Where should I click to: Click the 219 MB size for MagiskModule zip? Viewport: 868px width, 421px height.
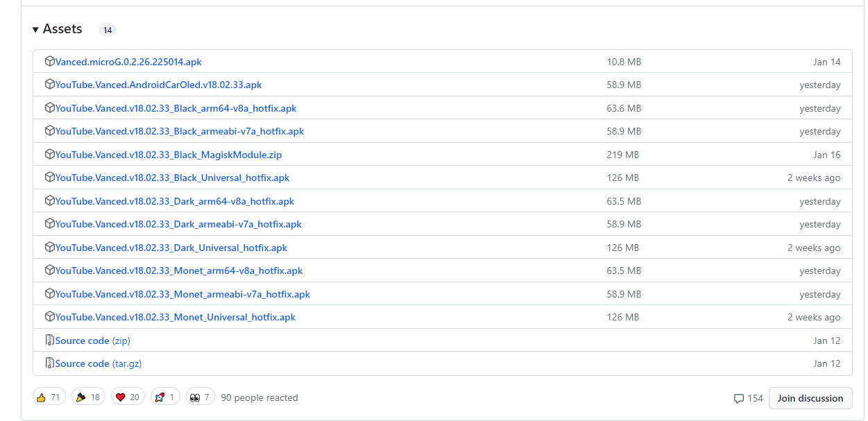(x=623, y=155)
